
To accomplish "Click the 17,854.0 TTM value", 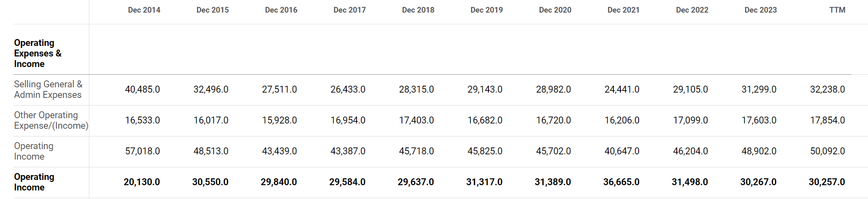I will point(827,120).
